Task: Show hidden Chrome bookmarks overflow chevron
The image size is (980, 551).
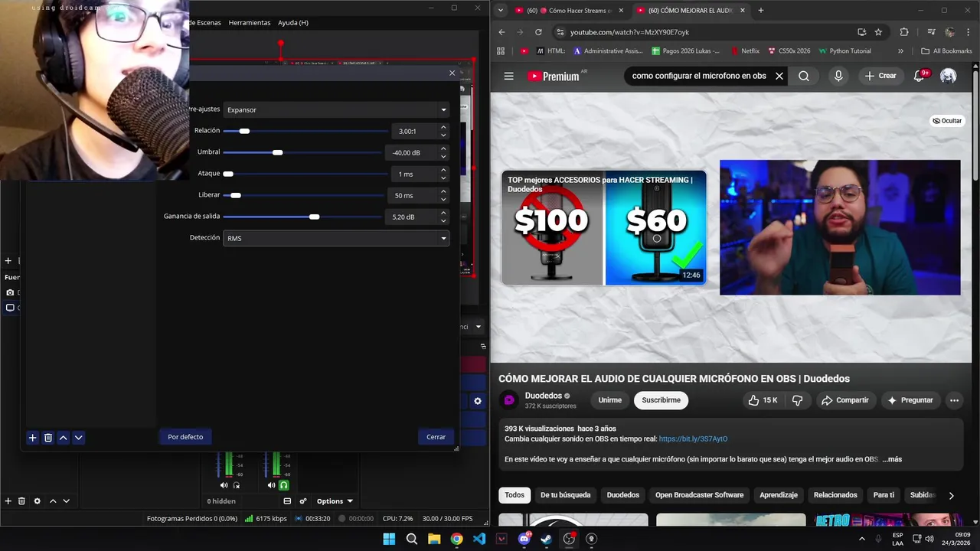Action: [x=900, y=51]
